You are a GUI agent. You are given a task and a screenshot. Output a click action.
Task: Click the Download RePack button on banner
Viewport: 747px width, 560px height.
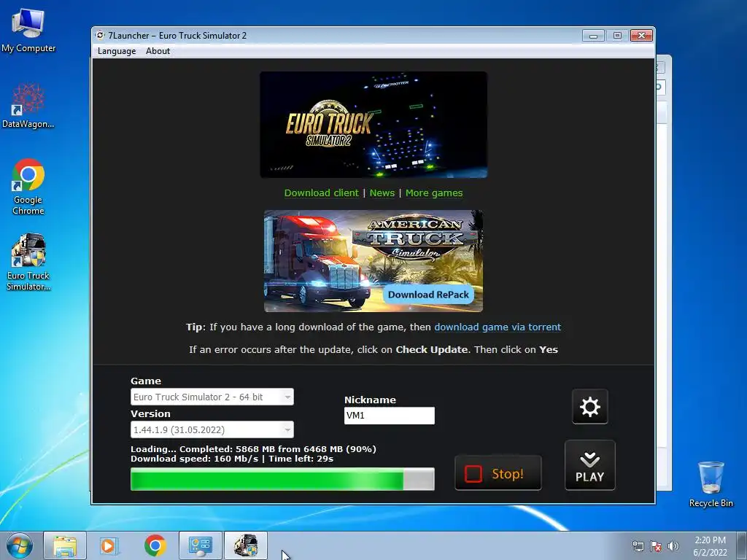(428, 295)
